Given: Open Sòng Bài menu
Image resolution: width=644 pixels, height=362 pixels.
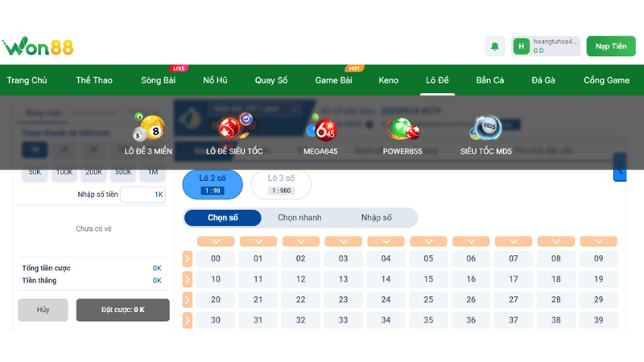Looking at the screenshot, I should pos(158,80).
